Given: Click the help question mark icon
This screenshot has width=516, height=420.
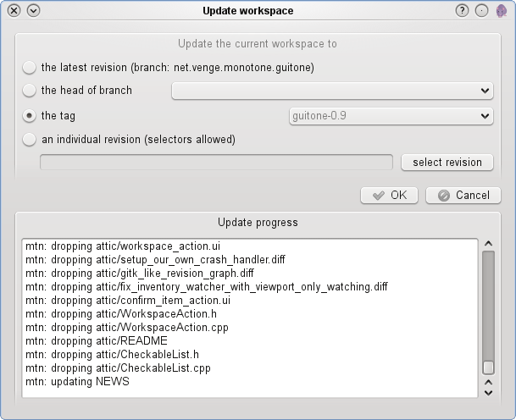Looking at the screenshot, I should (x=462, y=10).
